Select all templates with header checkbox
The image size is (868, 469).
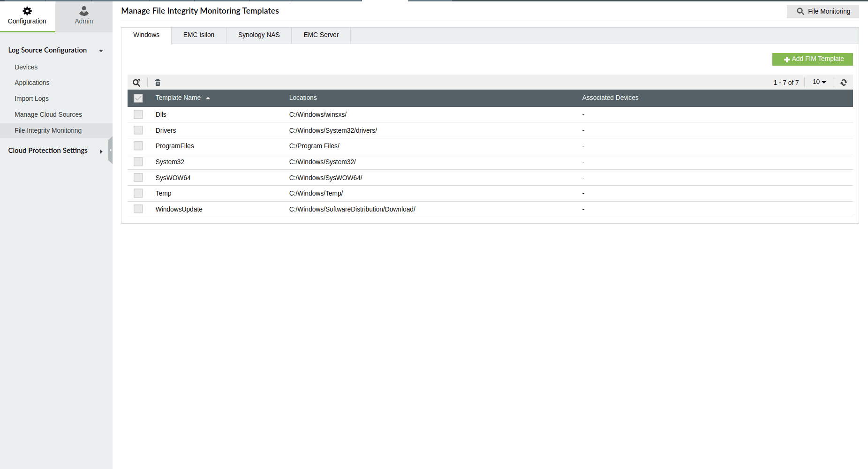coord(138,98)
